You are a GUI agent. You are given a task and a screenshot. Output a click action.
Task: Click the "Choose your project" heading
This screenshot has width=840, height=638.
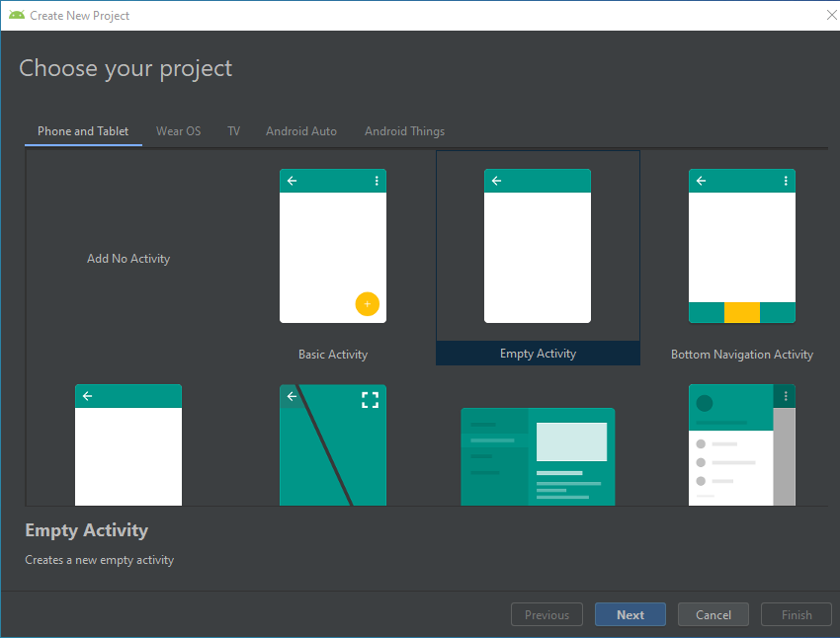[x=126, y=68]
